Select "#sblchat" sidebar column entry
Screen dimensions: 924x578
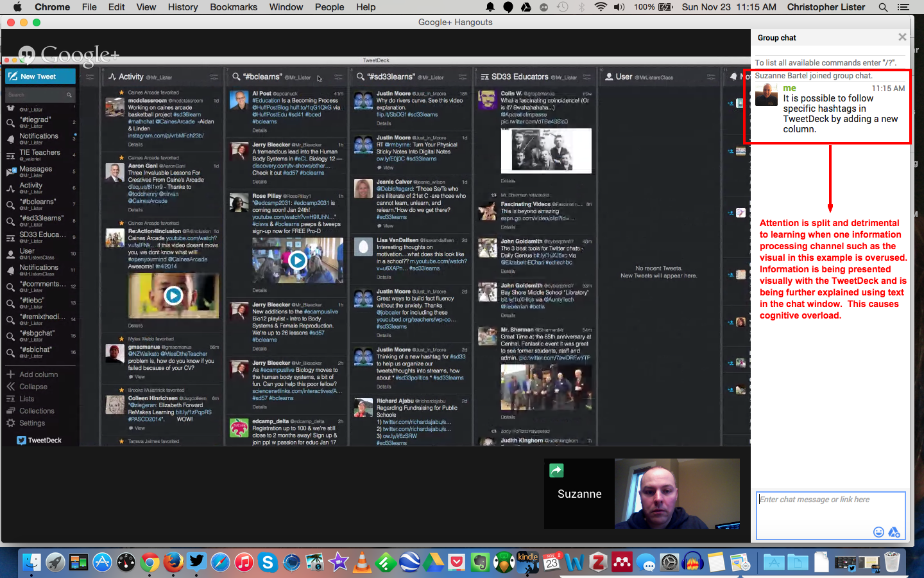(x=41, y=352)
